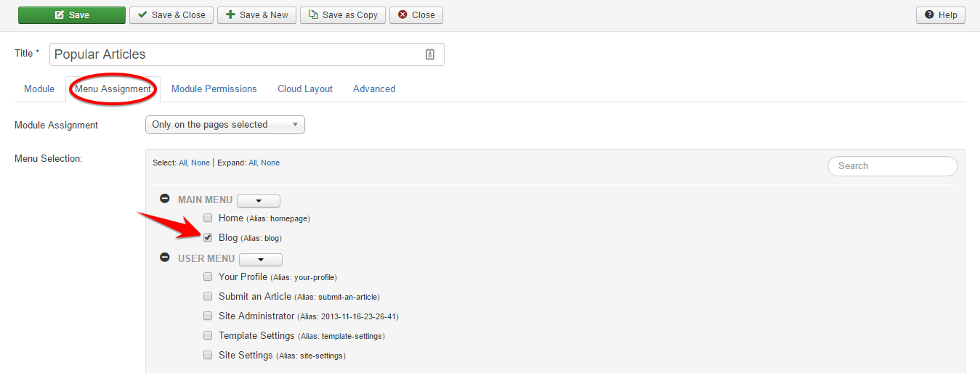Open the Module Assignment dropdown

pos(224,125)
